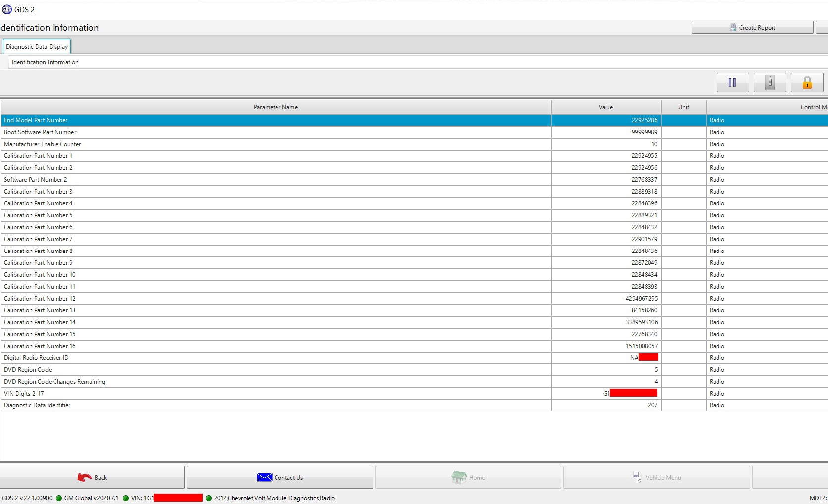The image size is (828, 504).
Task: Click the Home button label
Action: click(x=477, y=478)
